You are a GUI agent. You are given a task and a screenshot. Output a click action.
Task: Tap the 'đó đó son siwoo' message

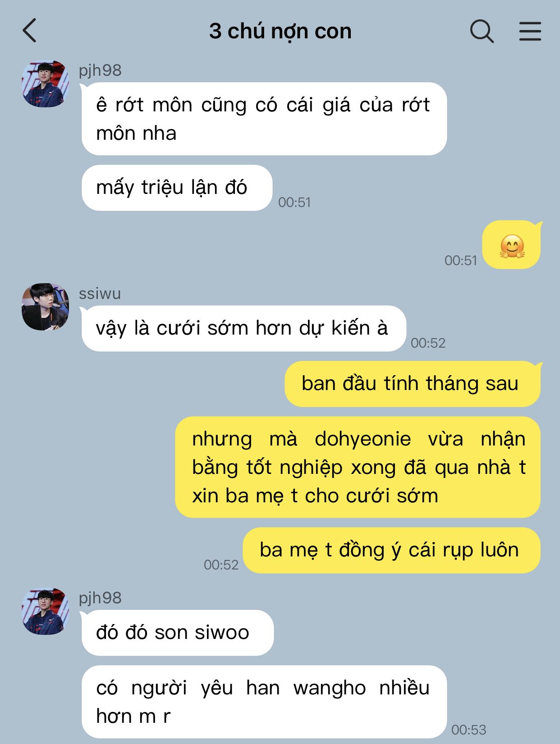point(178,633)
